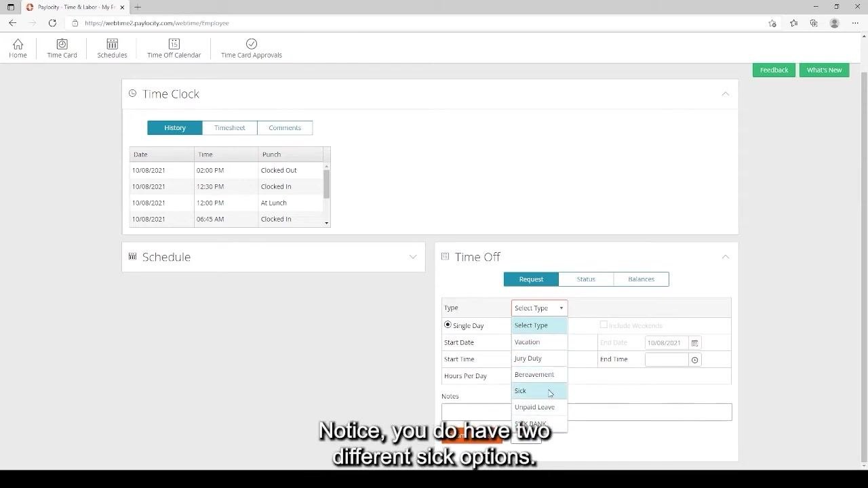The height and width of the screenshot is (488, 868).
Task: Open Time Card Approvals
Action: coord(252,48)
